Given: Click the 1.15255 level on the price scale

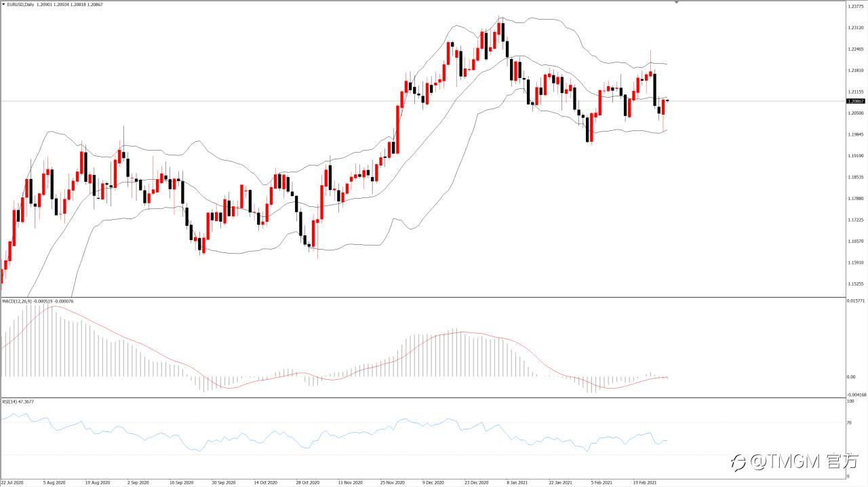Looking at the screenshot, I should (x=855, y=284).
